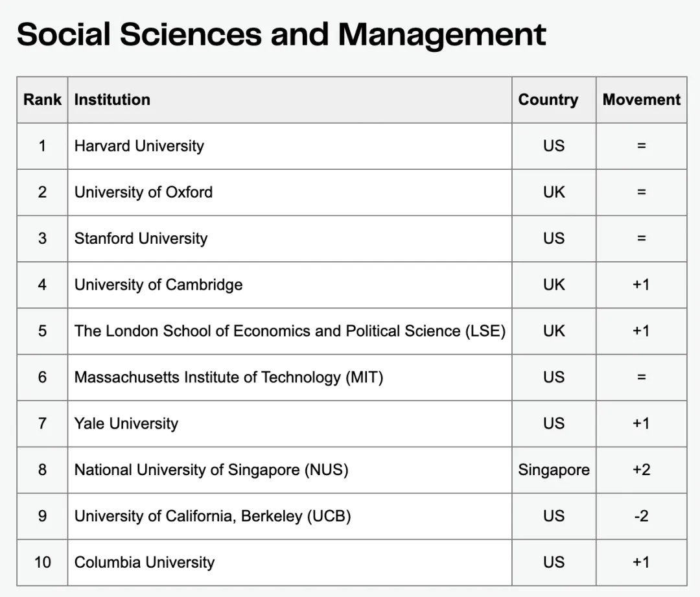Click the Singapore country cell
The image size is (700, 597).
point(554,470)
